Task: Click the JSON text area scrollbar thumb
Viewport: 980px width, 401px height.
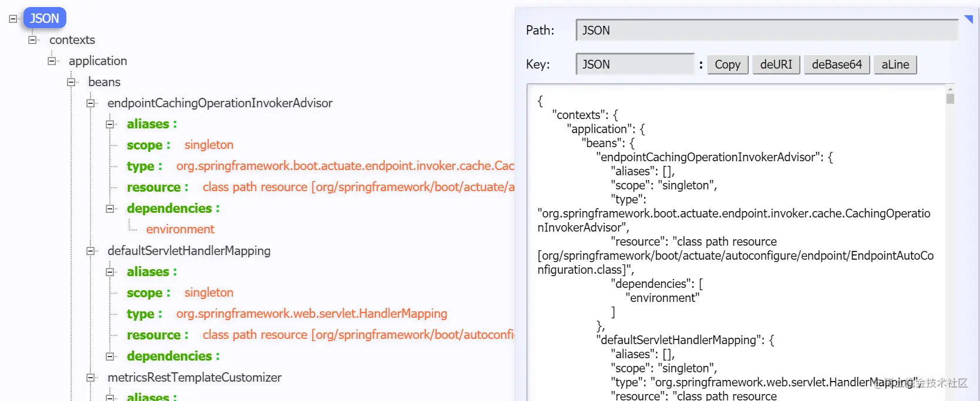Action: tap(950, 98)
